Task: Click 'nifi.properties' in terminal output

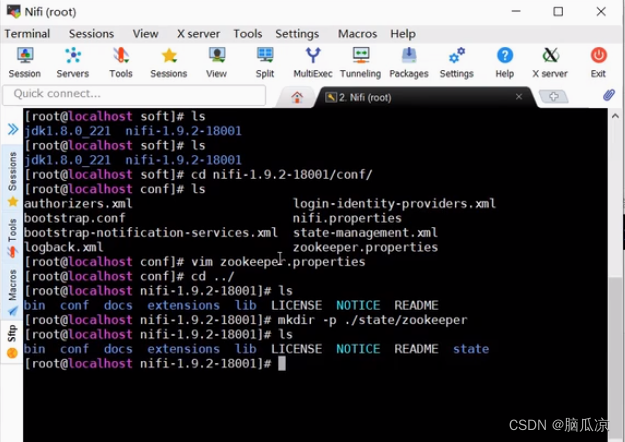Action: click(x=347, y=218)
